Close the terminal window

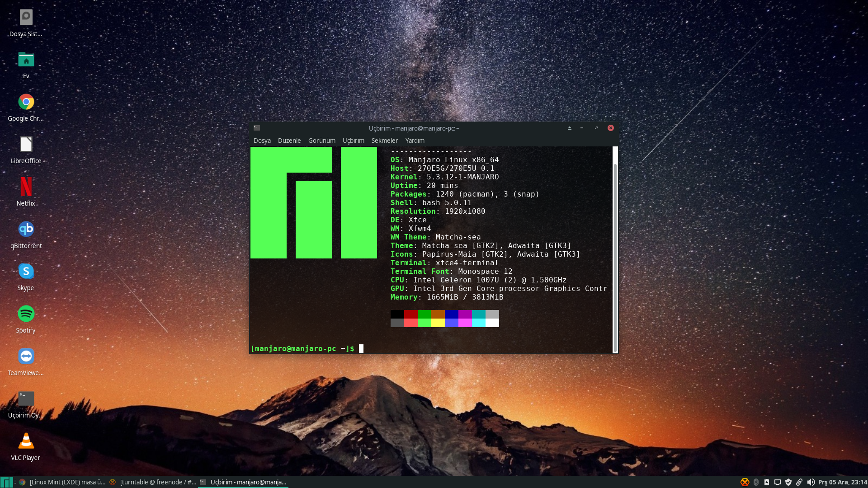coord(611,128)
